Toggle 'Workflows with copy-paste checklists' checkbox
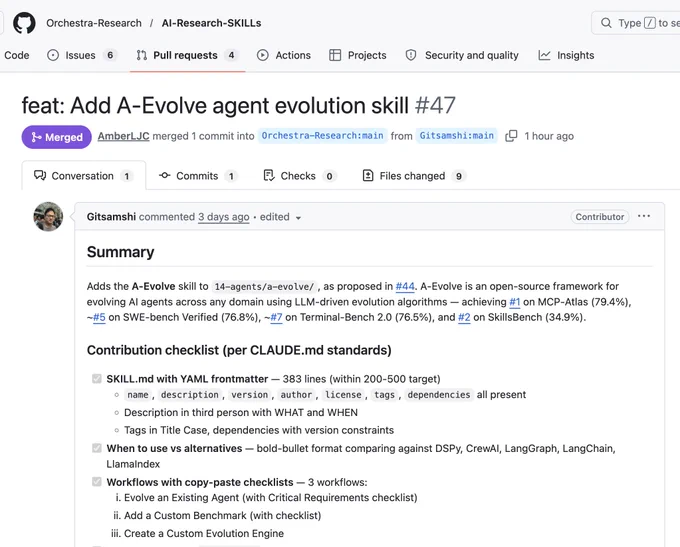680x547 pixels. (x=97, y=481)
